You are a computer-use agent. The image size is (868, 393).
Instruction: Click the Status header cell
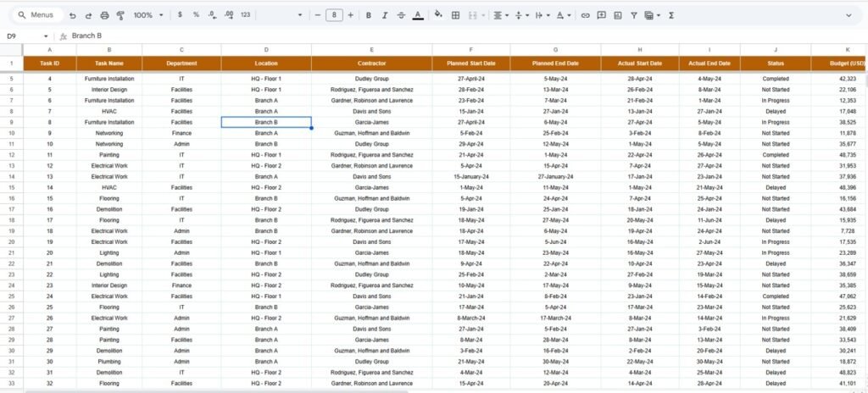776,64
